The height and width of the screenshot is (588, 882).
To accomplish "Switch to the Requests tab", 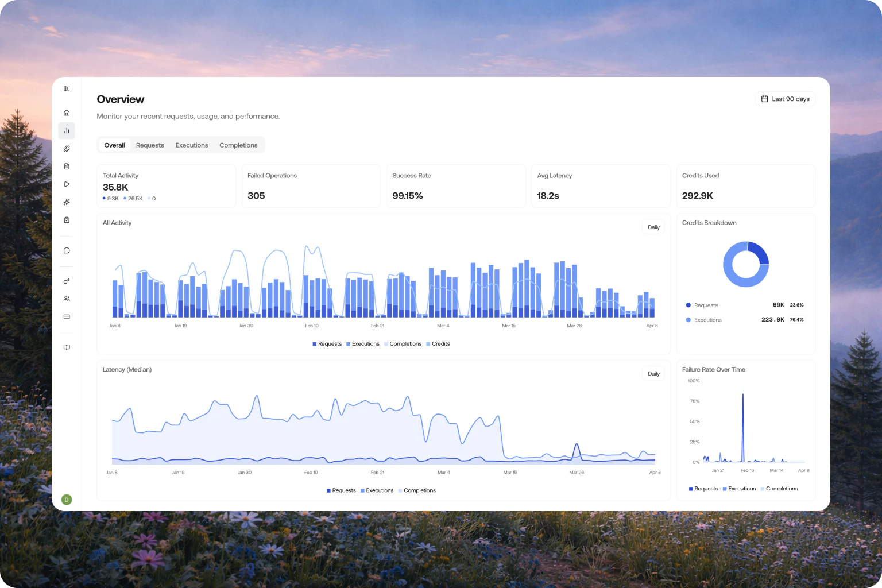I will (150, 145).
